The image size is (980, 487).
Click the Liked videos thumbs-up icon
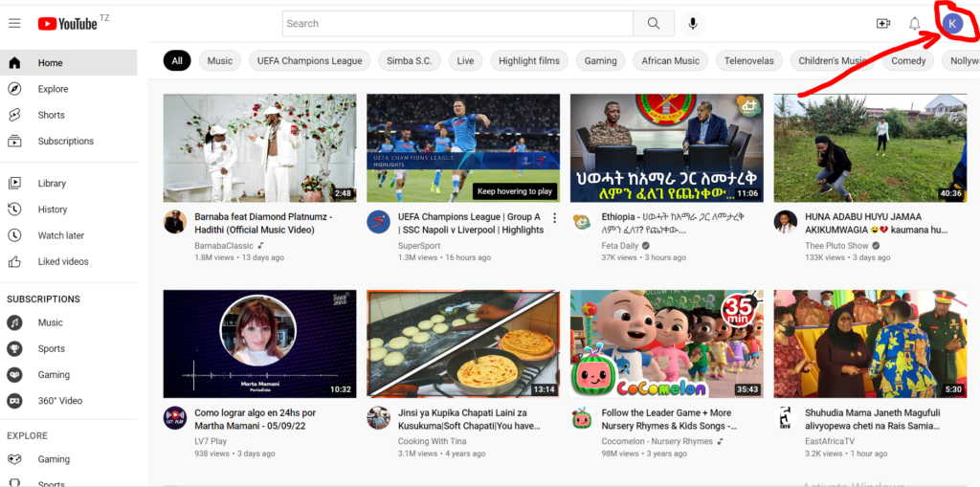click(14, 261)
